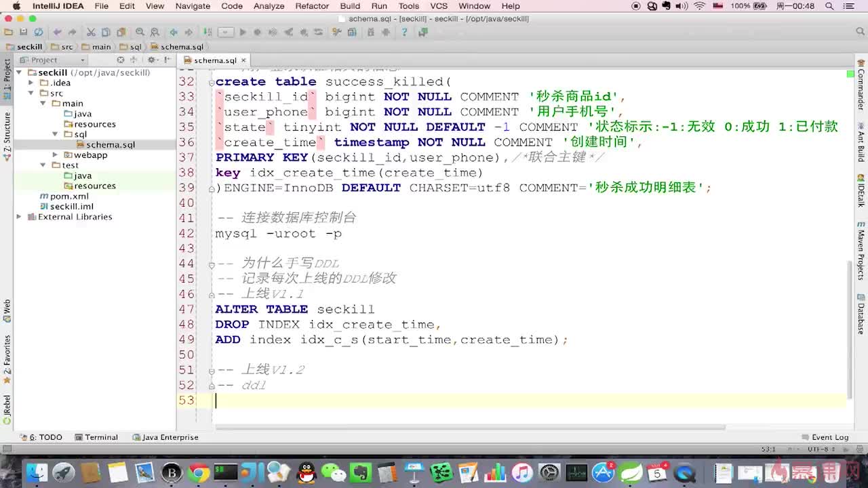
Task: Toggle the 2: Favorites tool window
Action: 7,359
